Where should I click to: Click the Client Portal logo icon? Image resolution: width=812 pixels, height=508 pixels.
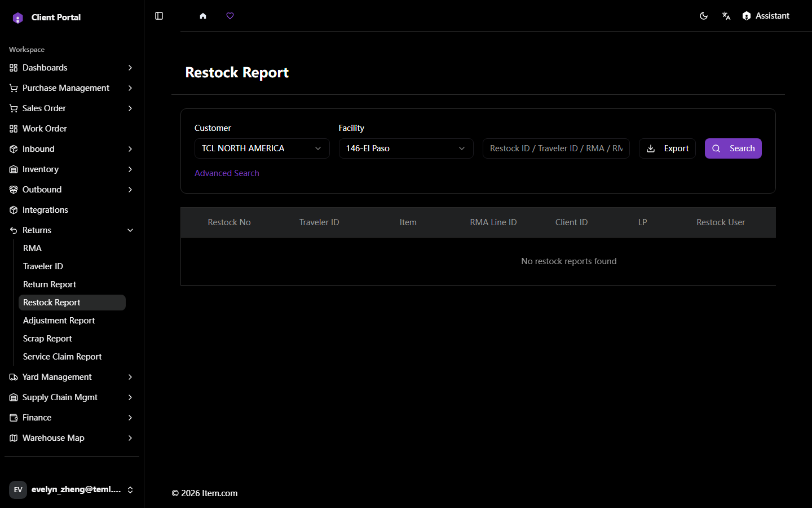click(x=18, y=17)
